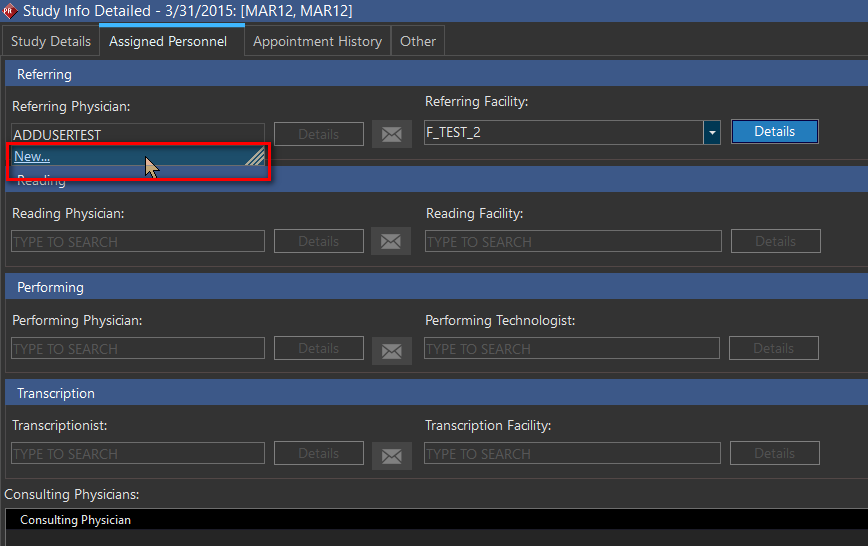This screenshot has height=546, width=868.
Task: Click into the Transcription Facility search field
Action: 571,453
